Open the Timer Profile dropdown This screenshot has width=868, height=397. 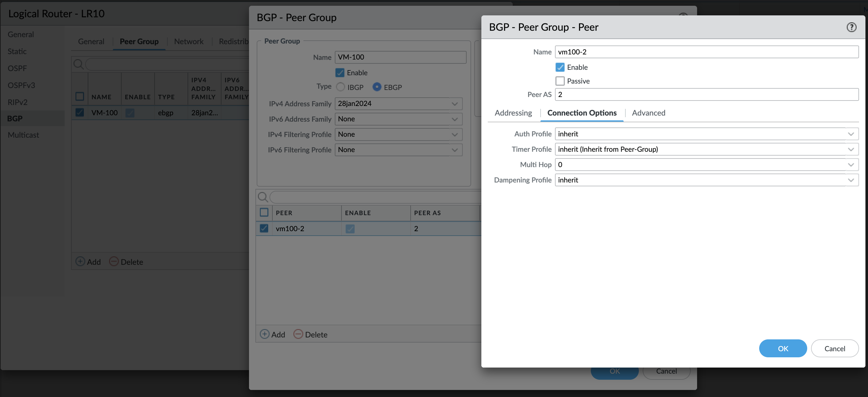(850, 149)
